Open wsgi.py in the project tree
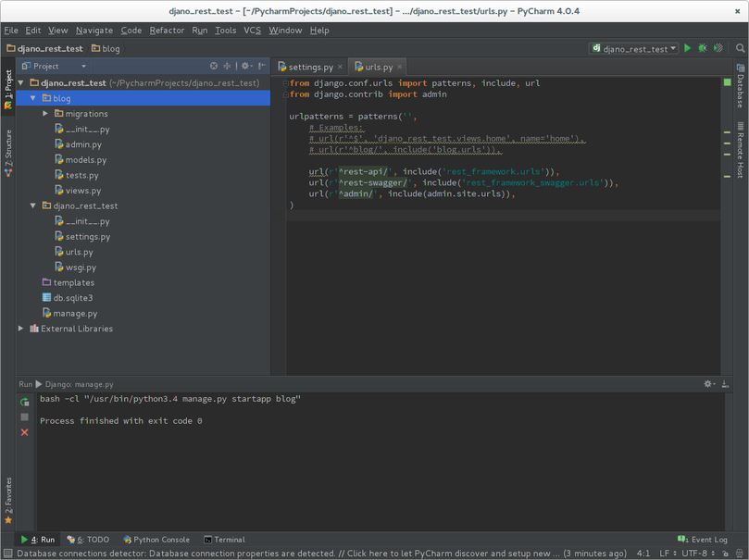 [76, 268]
